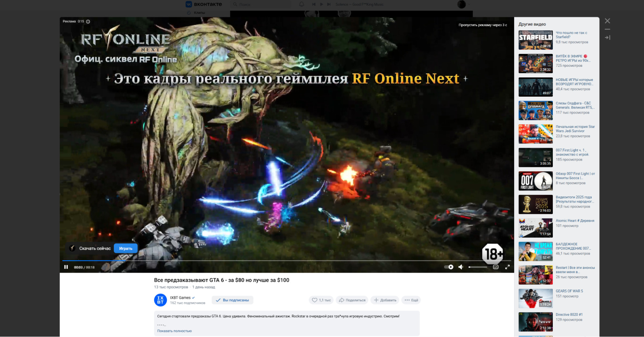Screen dimensions: 644x337
Task: Click the RF Online ad logo icon beside Скачать сейчас
Action: pos(72,248)
